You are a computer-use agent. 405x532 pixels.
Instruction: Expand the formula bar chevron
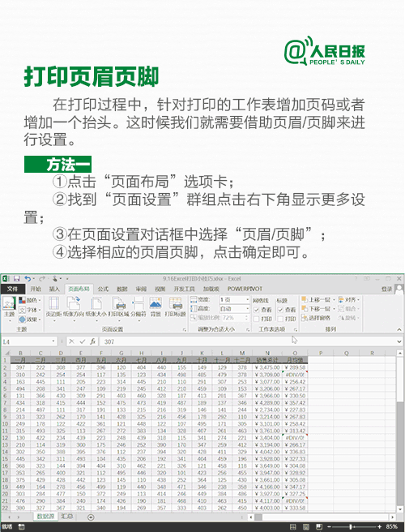pyautogui.click(x=399, y=341)
